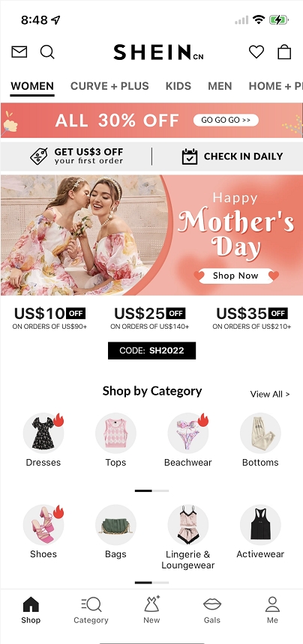Viewport: 303px width, 644px height.
Task: Tap the CODE: SH2022 coupon box
Action: coord(151,350)
